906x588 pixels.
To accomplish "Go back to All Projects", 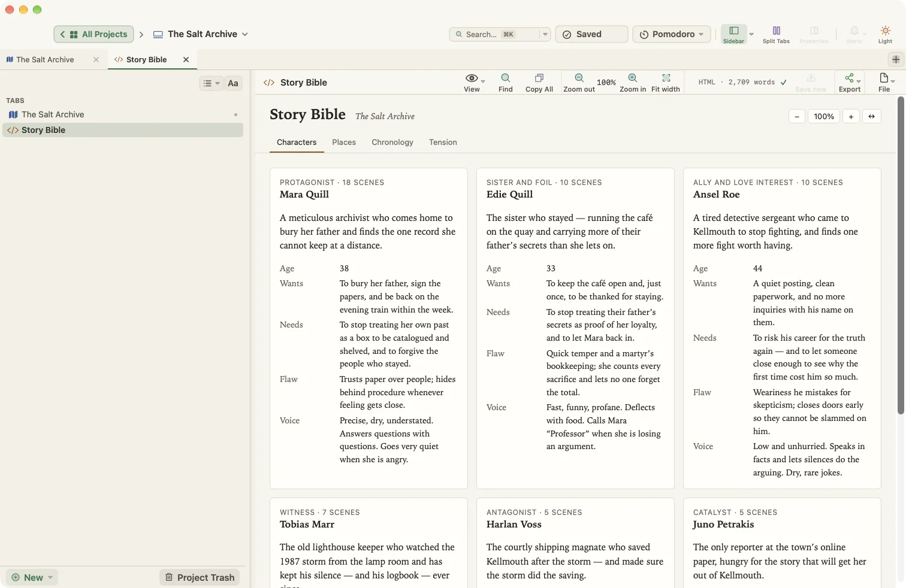I will point(94,34).
